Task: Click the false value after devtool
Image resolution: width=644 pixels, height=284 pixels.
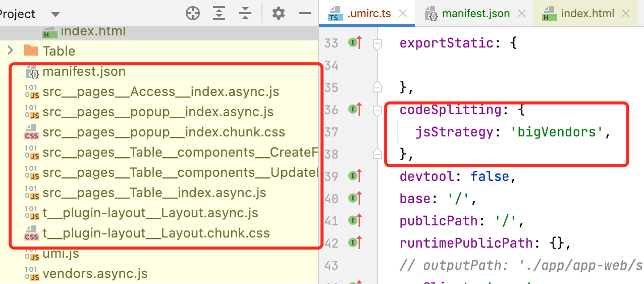Action: (x=490, y=176)
